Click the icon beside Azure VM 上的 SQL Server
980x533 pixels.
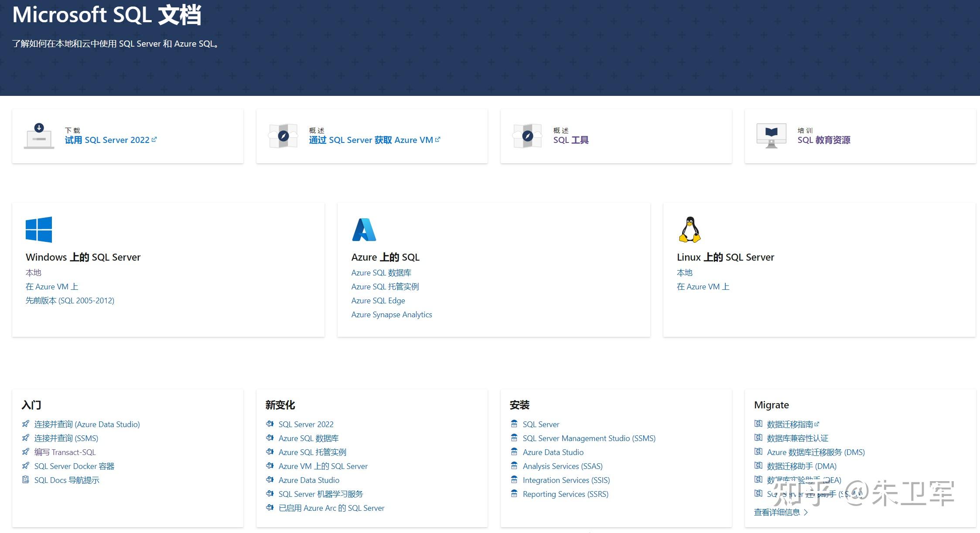point(270,465)
